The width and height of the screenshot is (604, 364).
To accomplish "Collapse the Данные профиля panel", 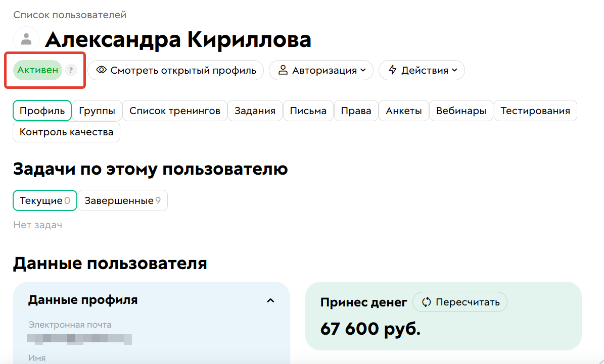I will [x=271, y=300].
